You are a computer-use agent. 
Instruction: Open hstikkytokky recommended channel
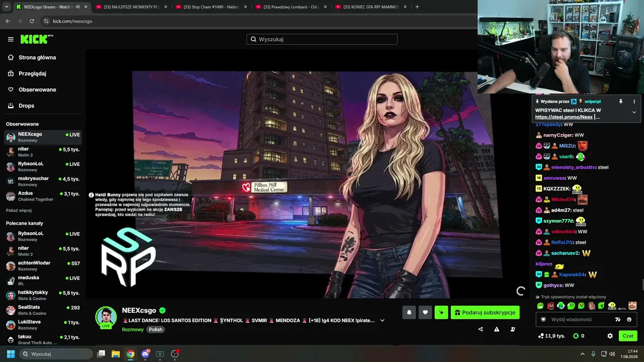click(43, 295)
